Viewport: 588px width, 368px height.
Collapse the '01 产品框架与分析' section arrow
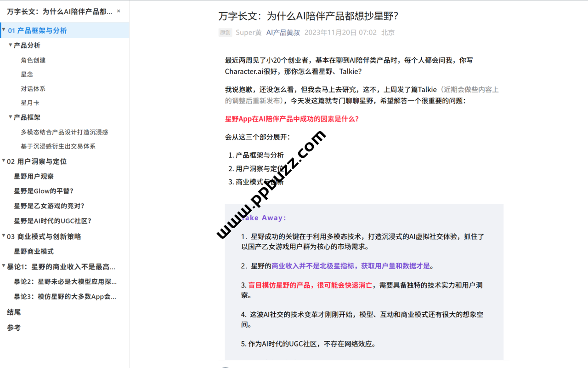pos(4,30)
